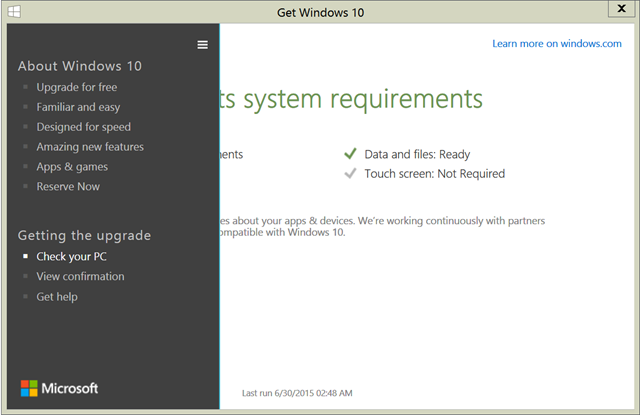Click green checkmark beside Data and files
The image size is (640, 415).
click(350, 154)
